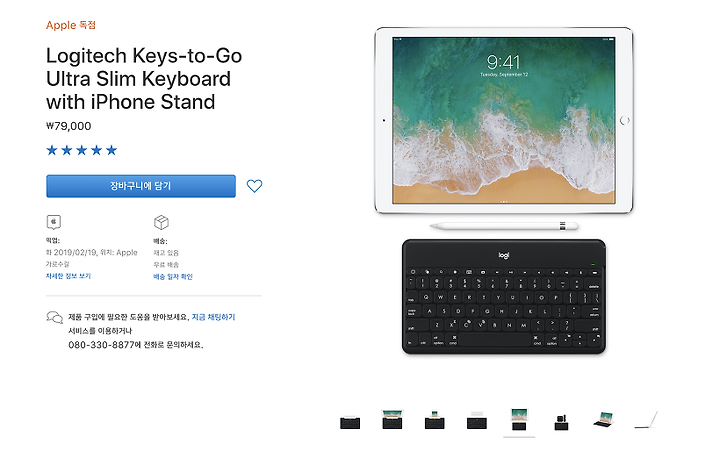Select the second thumbnail with iPad above keyboard

click(x=392, y=419)
